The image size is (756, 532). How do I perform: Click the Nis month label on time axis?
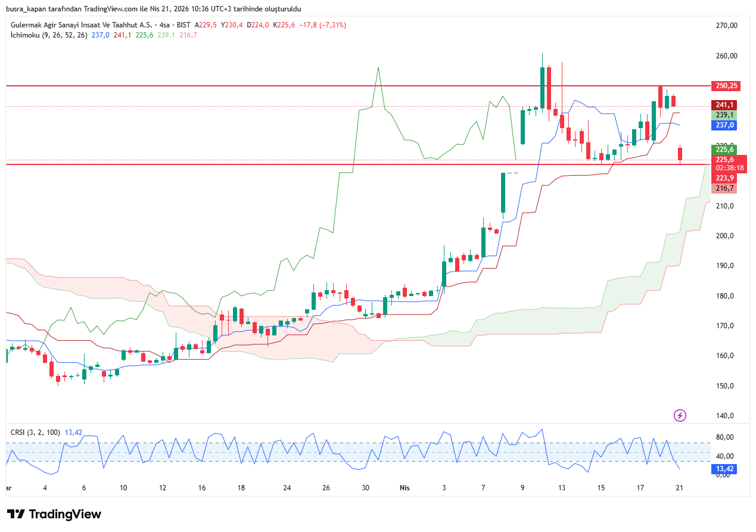click(x=405, y=488)
